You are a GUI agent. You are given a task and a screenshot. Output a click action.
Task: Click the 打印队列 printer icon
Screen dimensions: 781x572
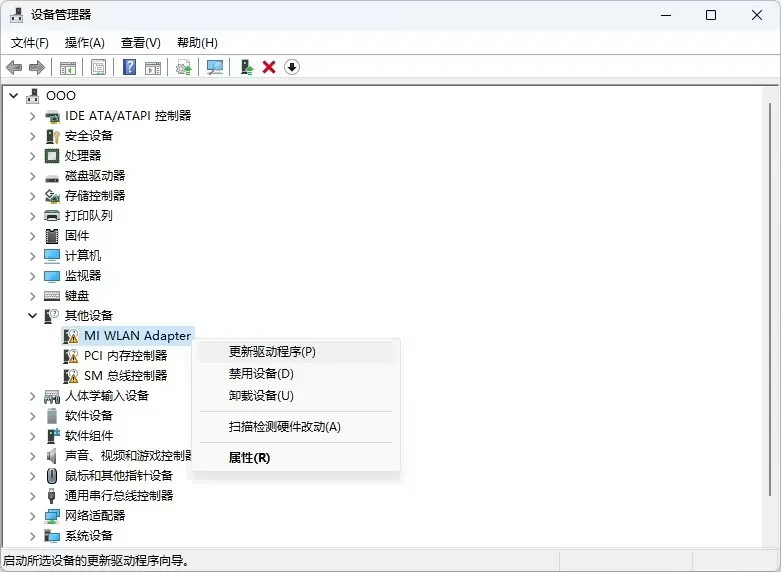click(x=52, y=216)
